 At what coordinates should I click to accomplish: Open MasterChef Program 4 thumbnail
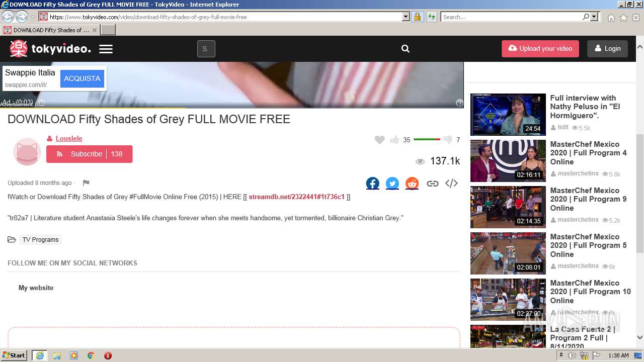tap(508, 161)
